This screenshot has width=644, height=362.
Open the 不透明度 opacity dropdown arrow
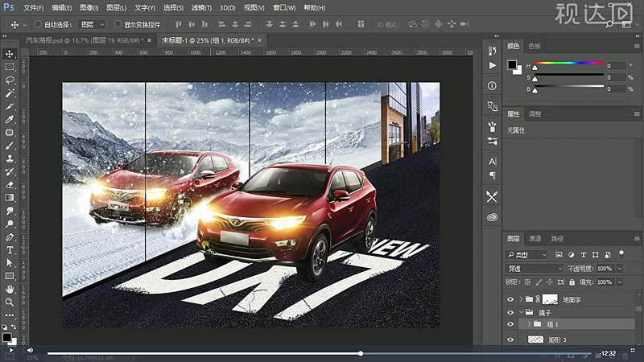[x=620, y=269]
